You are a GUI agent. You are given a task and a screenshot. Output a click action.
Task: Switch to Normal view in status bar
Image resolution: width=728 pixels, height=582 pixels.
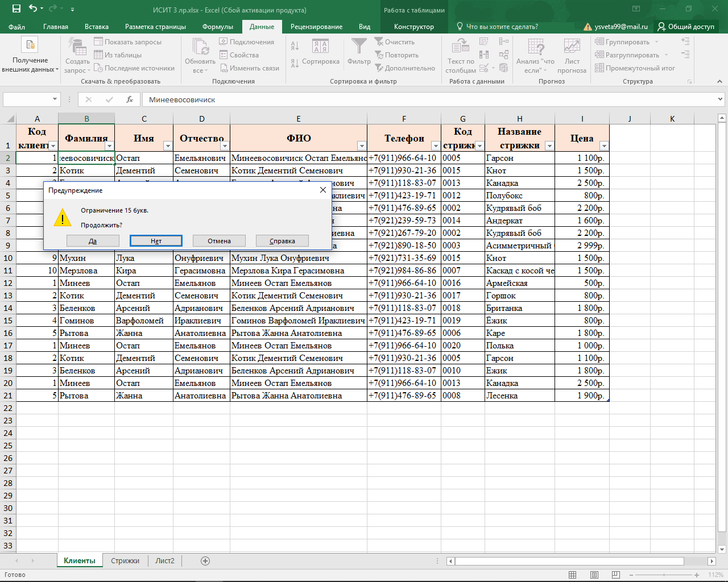pyautogui.click(x=573, y=575)
